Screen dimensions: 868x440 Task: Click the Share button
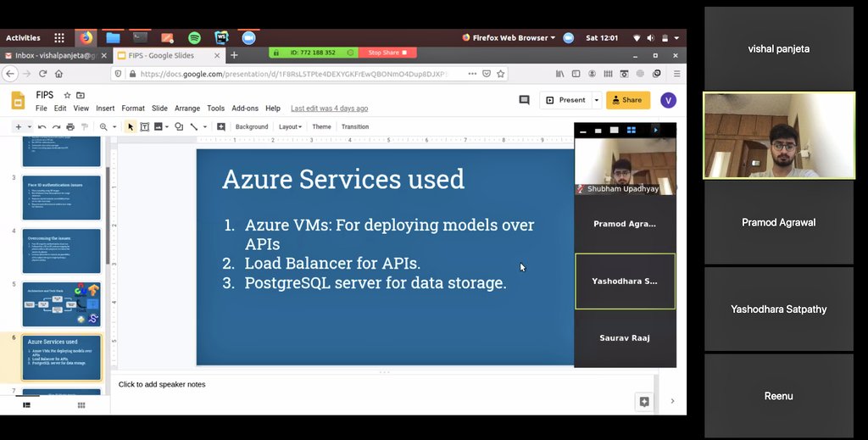click(x=628, y=100)
